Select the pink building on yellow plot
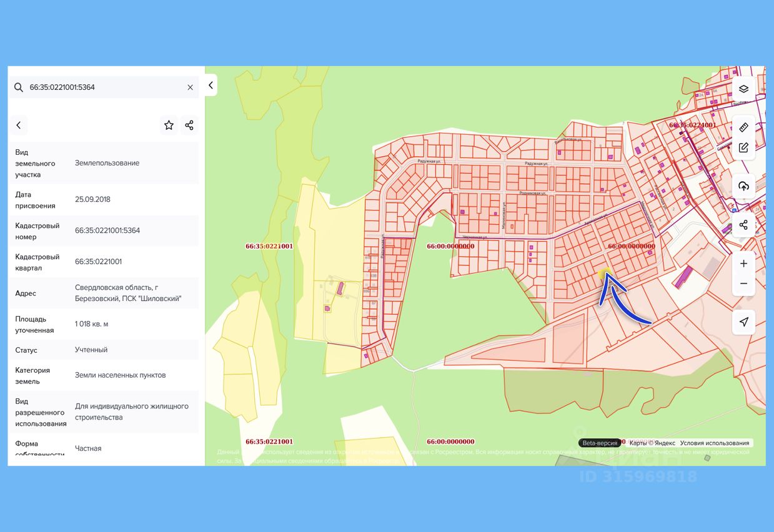The width and height of the screenshot is (774, 532). (x=340, y=288)
